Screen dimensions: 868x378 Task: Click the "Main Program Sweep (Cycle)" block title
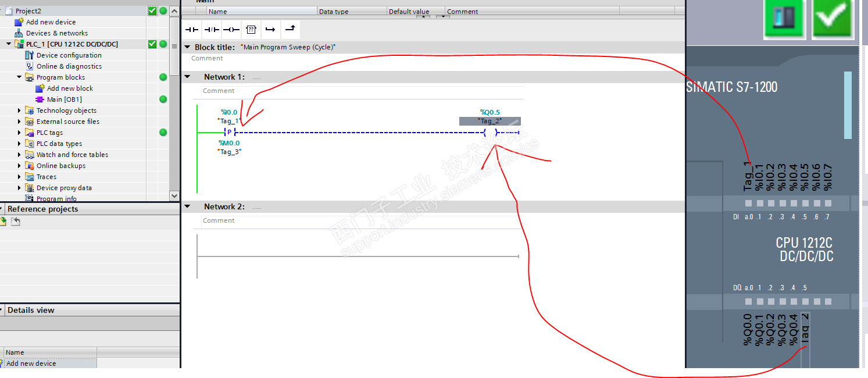pos(288,47)
